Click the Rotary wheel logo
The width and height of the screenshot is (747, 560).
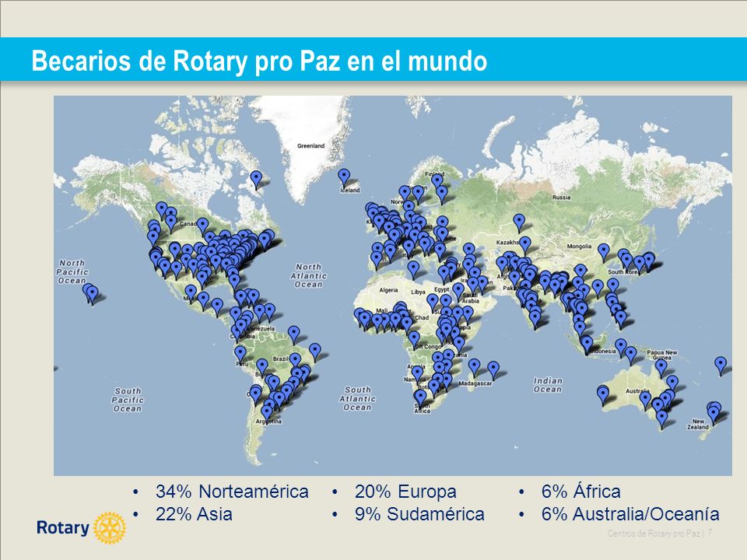[x=110, y=528]
